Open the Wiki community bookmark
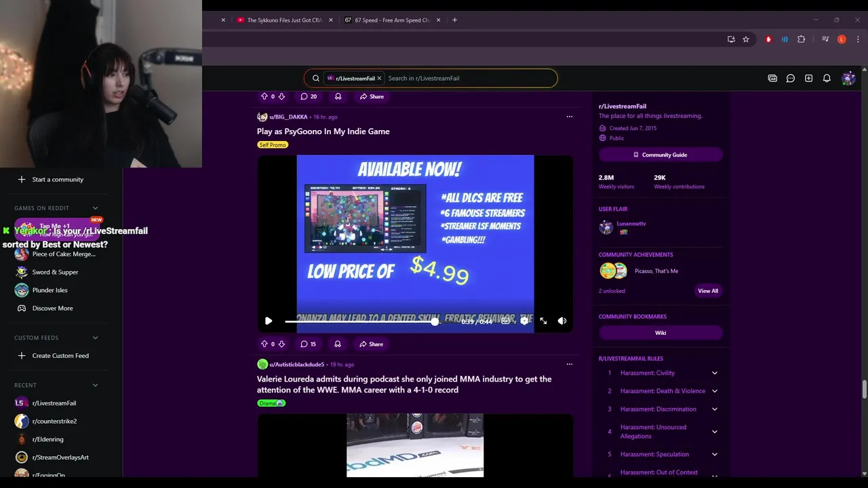Viewport: 868px width, 488px height. [x=660, y=333]
